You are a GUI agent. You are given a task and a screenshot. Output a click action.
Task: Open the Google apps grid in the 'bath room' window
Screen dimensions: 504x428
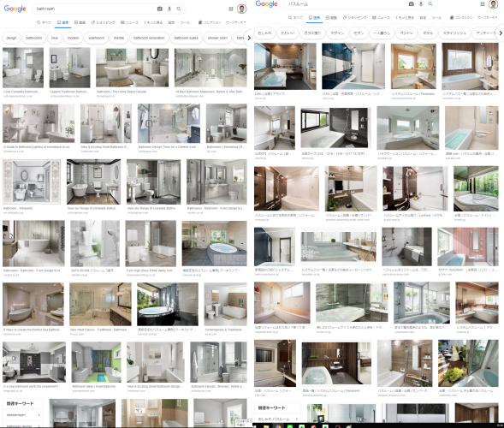231,9
